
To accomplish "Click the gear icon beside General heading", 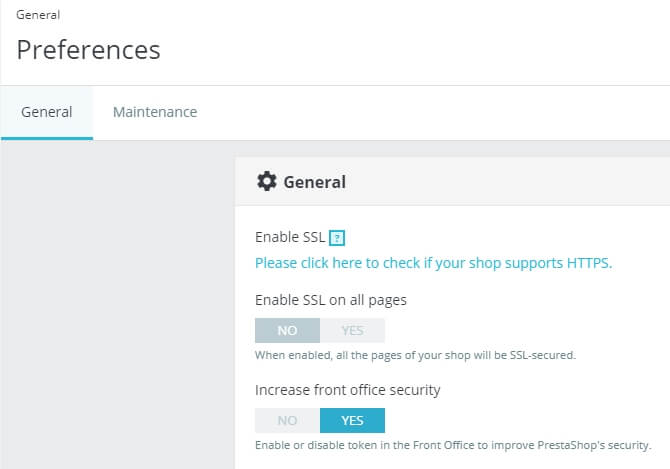I will [267, 181].
